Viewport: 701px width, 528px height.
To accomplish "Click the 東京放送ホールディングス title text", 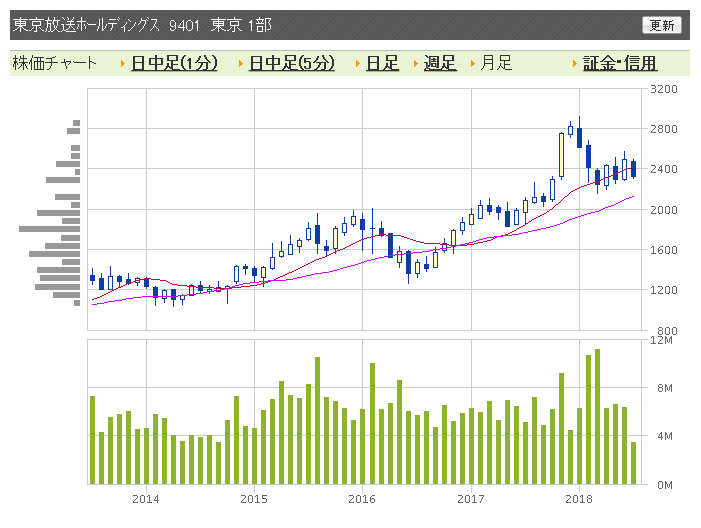I will (86, 25).
